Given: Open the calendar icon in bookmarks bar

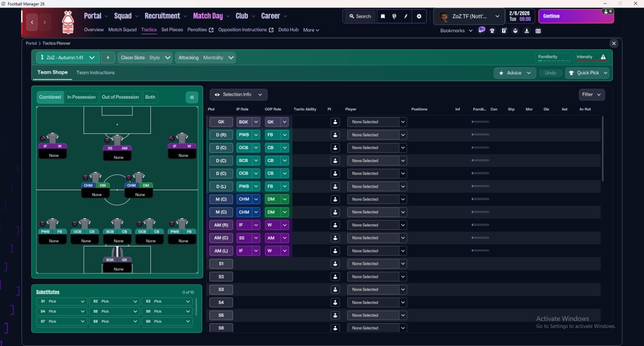Looking at the screenshot, I should pos(538,31).
